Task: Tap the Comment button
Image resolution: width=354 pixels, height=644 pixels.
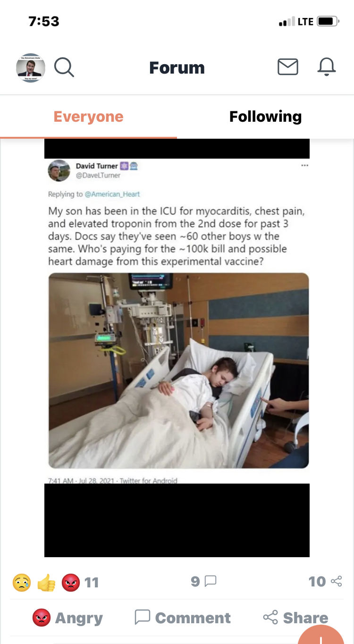Action: point(183,618)
